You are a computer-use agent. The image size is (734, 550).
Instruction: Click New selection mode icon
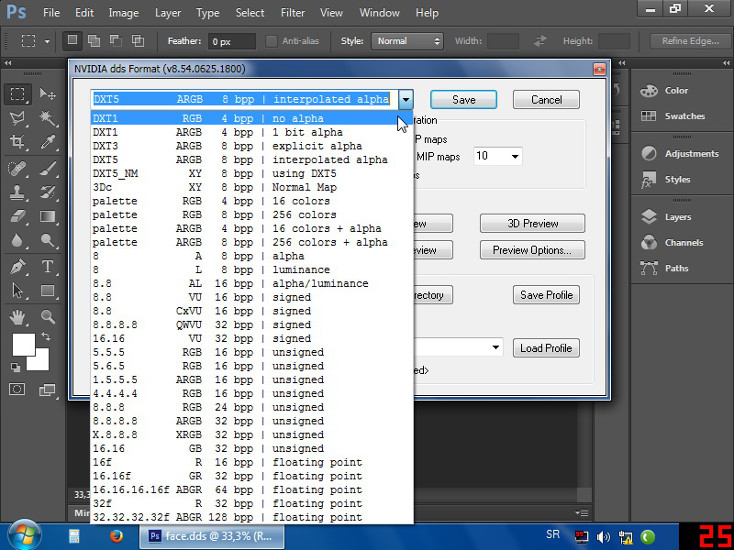[72, 41]
